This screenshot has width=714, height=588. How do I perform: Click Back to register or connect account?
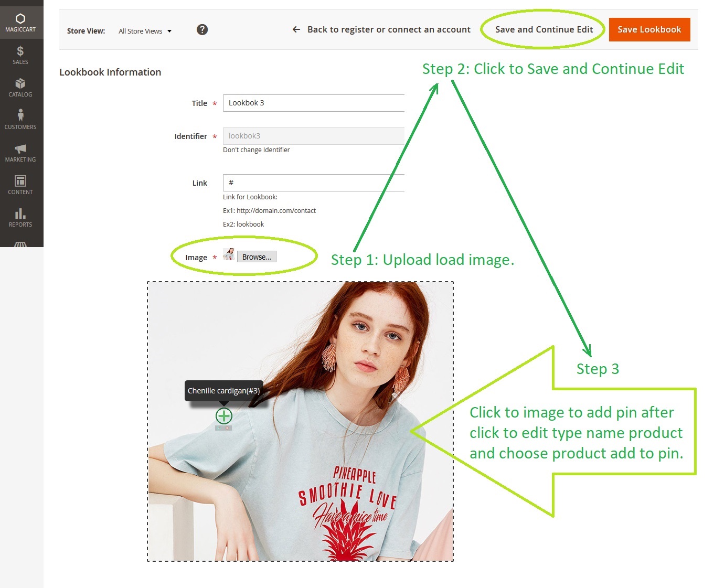click(381, 30)
